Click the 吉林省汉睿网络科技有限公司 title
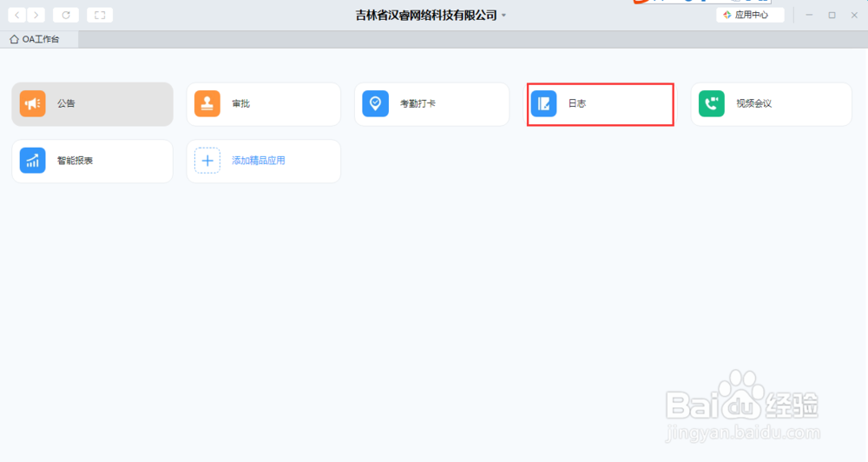Image resolution: width=868 pixels, height=462 pixels. [x=426, y=16]
